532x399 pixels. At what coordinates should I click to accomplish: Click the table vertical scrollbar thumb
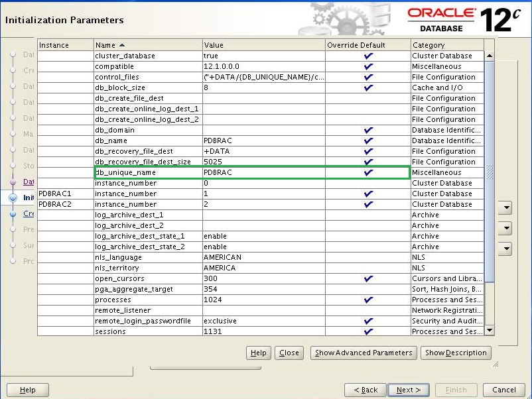[x=490, y=172]
